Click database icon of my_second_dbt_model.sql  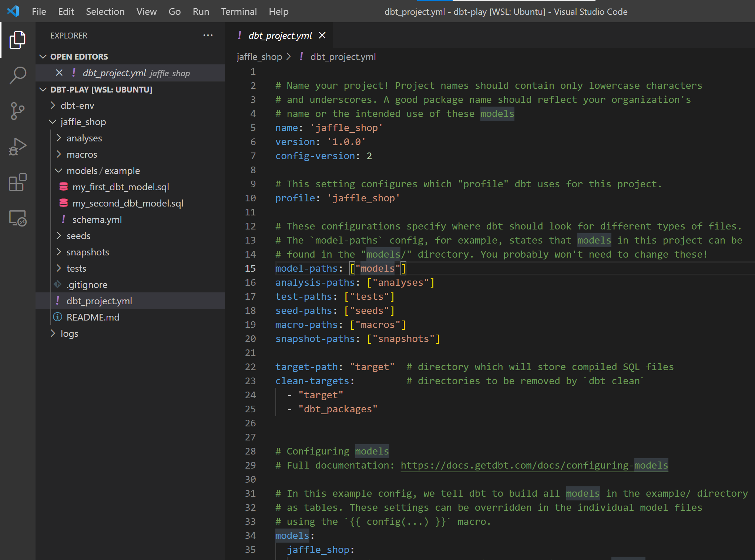click(64, 203)
